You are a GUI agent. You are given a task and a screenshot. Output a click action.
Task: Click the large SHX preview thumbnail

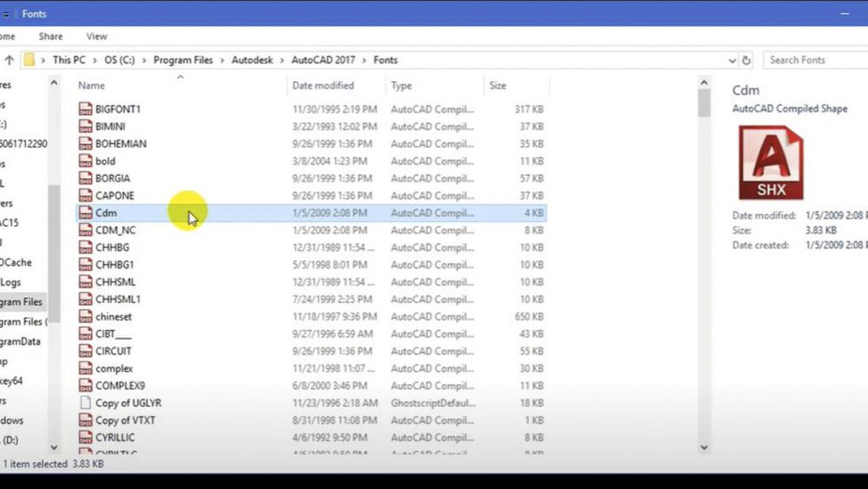pyautogui.click(x=771, y=162)
